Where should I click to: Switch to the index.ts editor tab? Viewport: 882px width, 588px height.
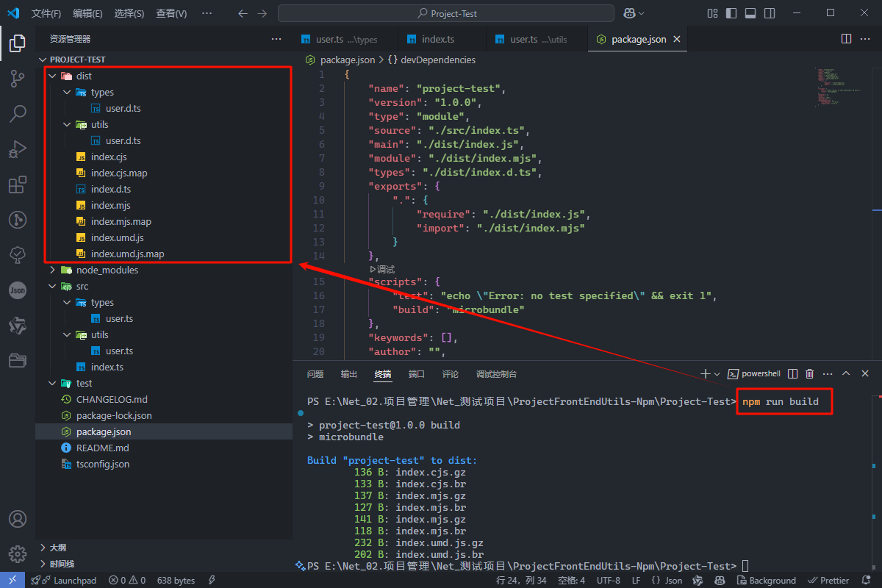click(438, 40)
